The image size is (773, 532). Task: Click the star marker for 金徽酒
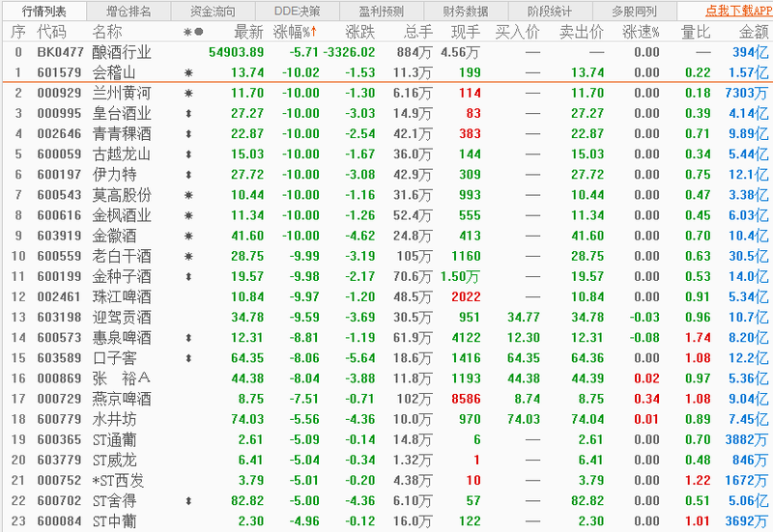tap(188, 237)
